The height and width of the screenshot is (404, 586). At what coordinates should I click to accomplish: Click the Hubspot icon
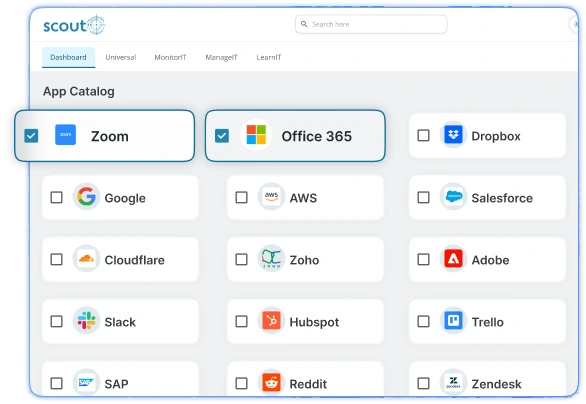pyautogui.click(x=271, y=321)
